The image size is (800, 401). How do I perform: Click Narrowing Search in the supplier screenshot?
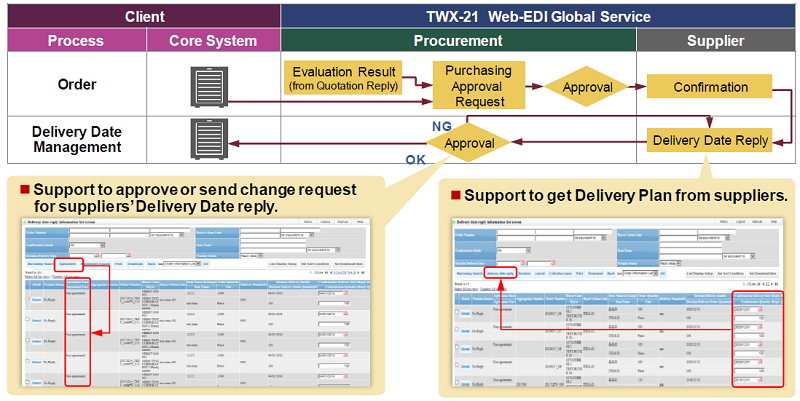(x=469, y=273)
